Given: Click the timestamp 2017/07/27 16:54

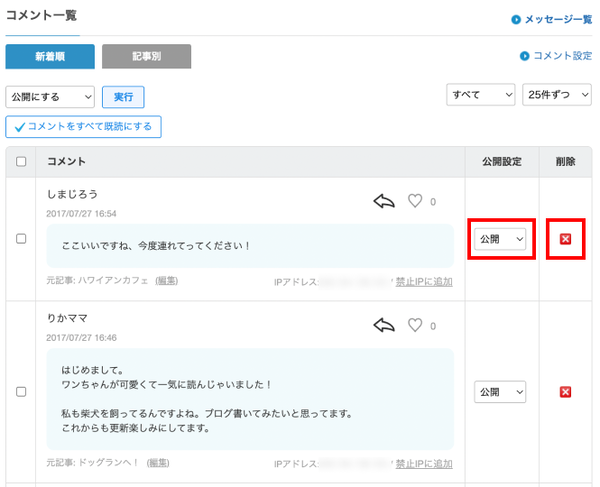Looking at the screenshot, I should pyautogui.click(x=81, y=213).
